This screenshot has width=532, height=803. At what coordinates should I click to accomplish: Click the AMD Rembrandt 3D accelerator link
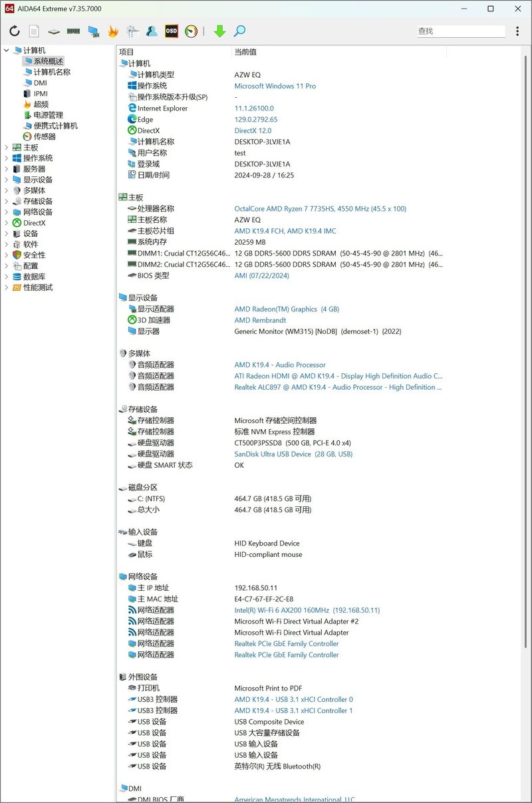pyautogui.click(x=261, y=320)
